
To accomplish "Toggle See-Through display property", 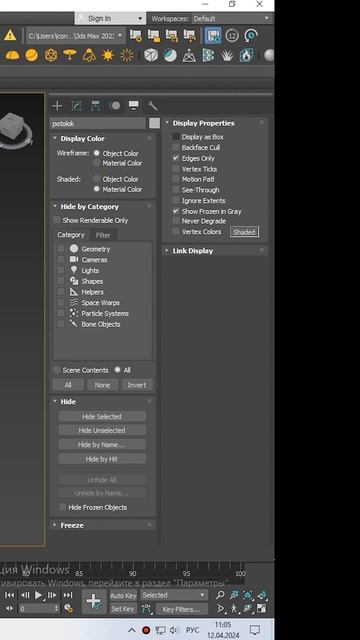I will 176,190.
